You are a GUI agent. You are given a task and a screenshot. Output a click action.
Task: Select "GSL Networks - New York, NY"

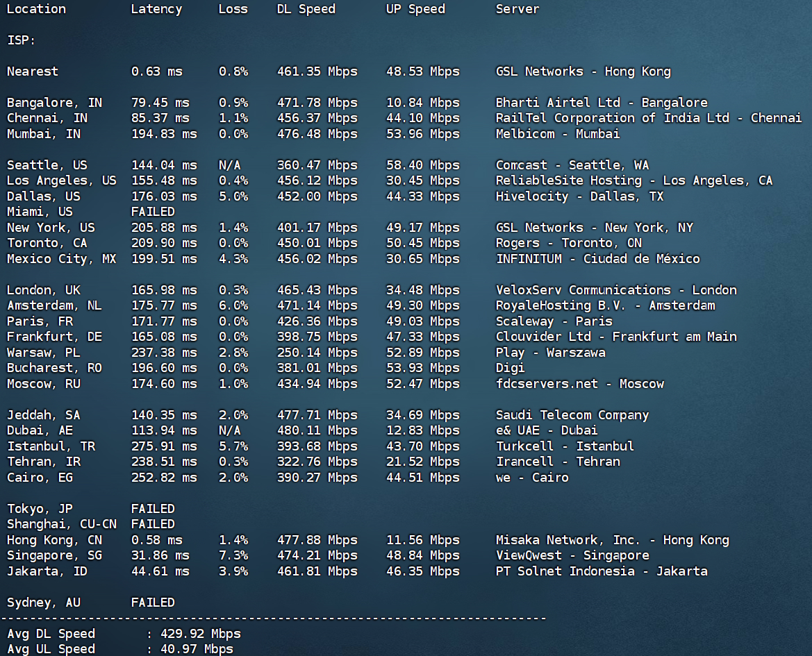click(595, 228)
